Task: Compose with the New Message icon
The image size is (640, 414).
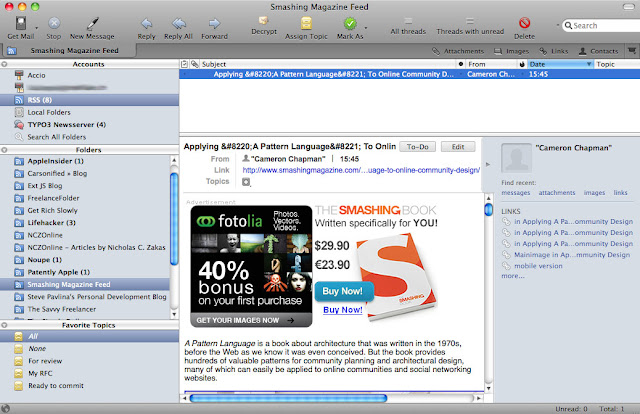Action: [x=92, y=23]
